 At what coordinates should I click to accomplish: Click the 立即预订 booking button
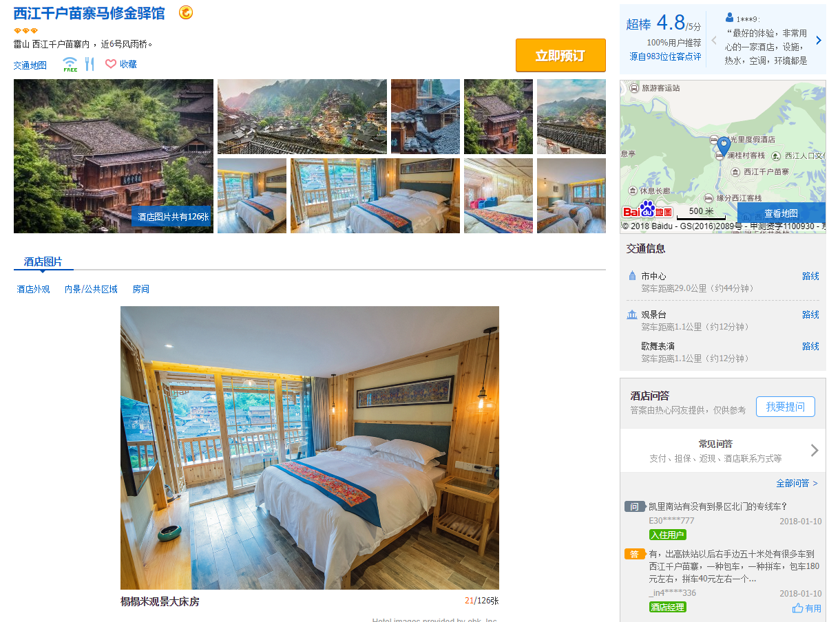(x=560, y=56)
